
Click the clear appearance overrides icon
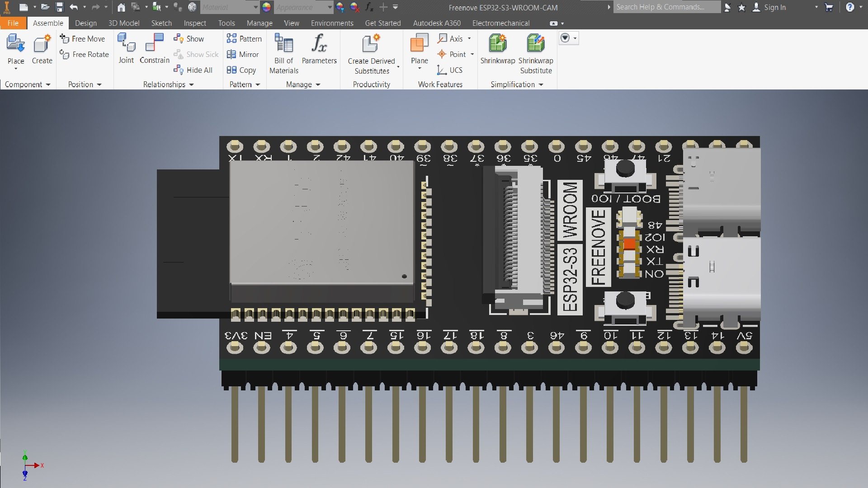click(x=355, y=7)
